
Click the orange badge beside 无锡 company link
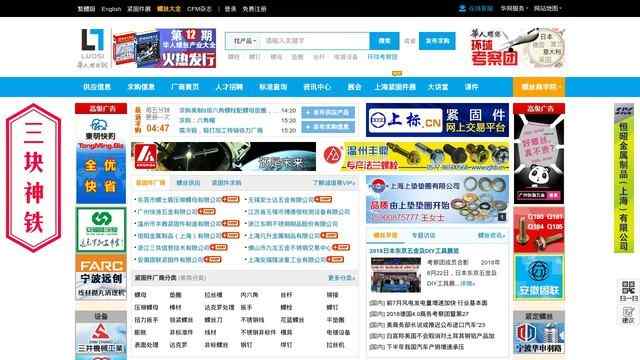pos(323,200)
